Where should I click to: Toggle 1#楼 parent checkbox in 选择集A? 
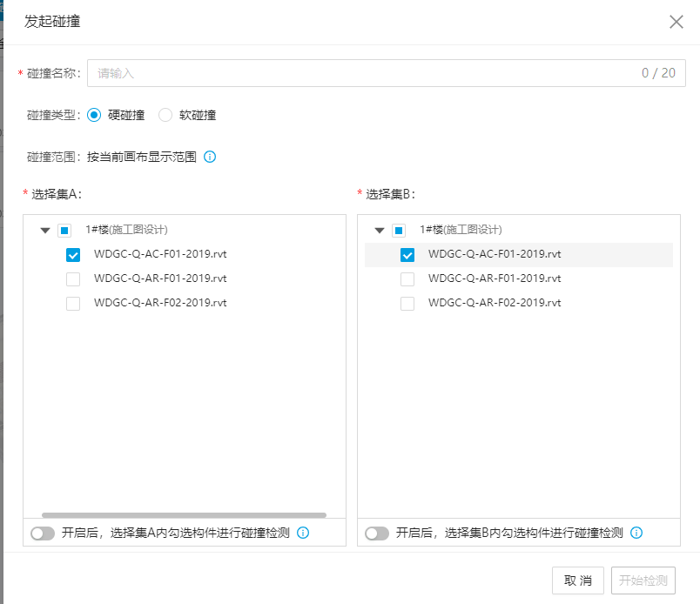tap(64, 231)
